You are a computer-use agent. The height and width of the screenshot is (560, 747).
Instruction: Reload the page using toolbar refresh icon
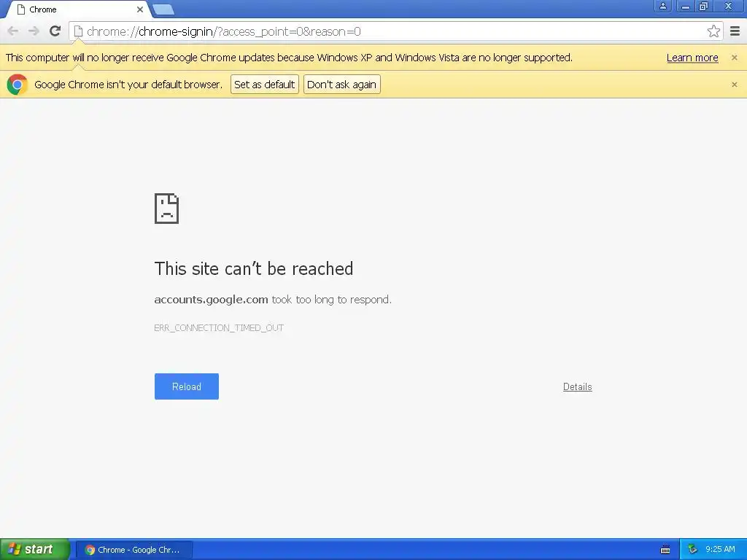coord(55,31)
